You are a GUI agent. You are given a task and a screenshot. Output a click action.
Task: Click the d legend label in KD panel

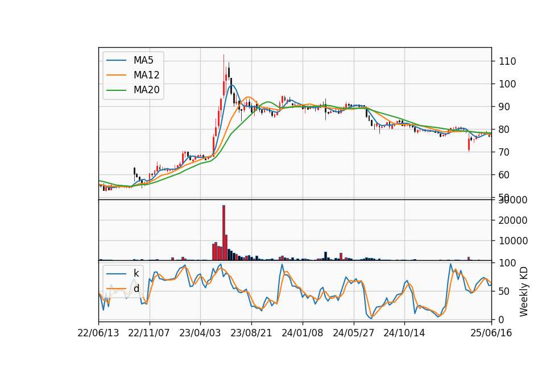136,289
